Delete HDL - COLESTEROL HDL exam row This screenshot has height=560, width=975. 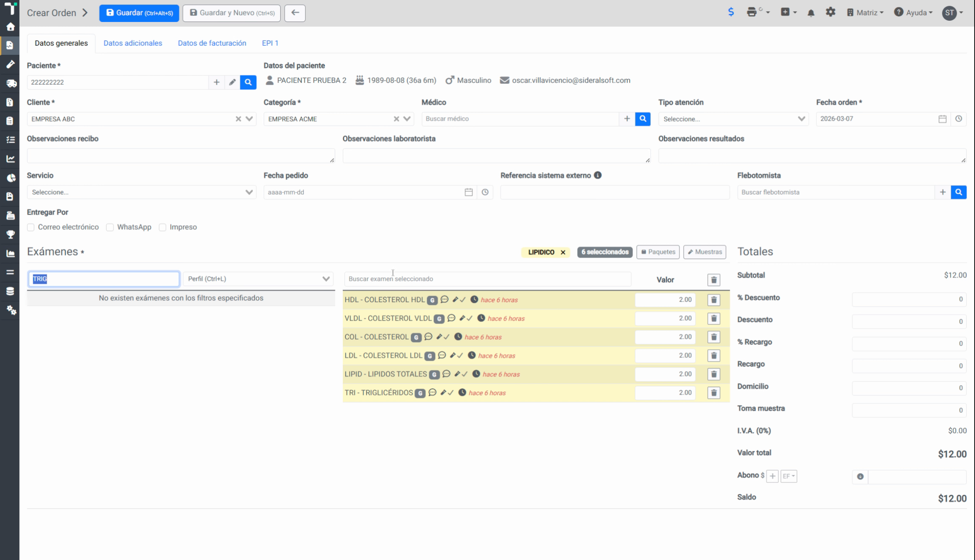tap(714, 300)
